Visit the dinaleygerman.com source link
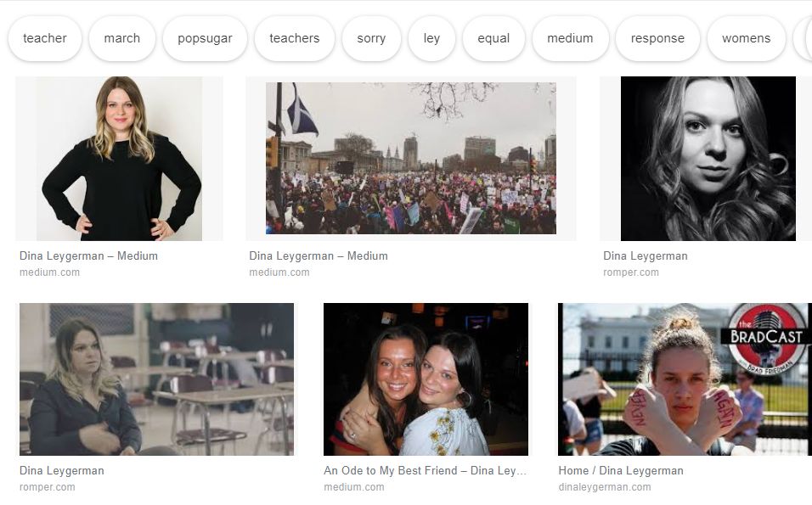The image size is (812, 505). [605, 487]
